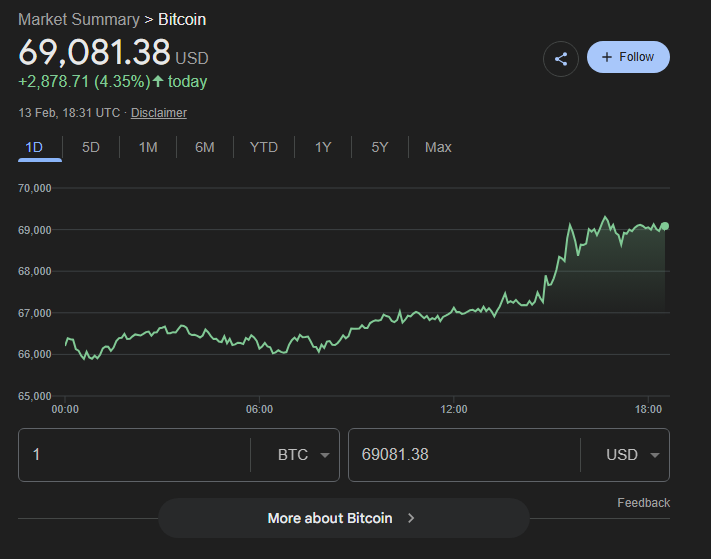
Task: Click the 69,081.38 price headline
Action: (x=94, y=52)
